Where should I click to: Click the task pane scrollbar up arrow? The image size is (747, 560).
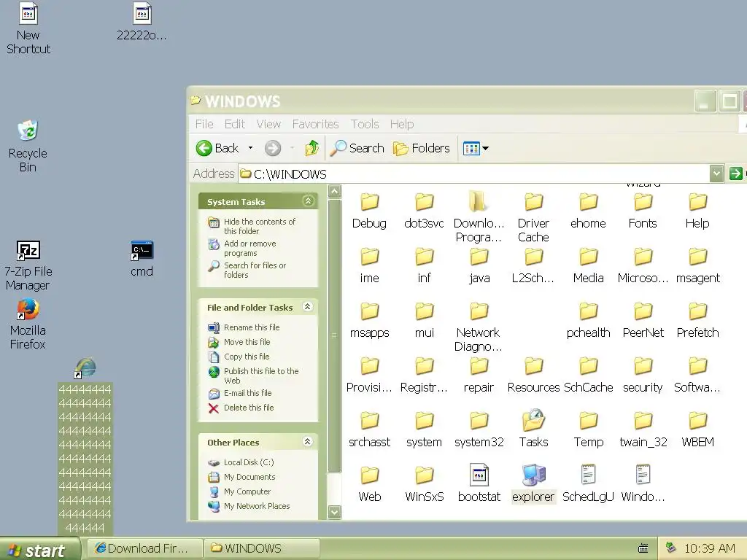(x=334, y=192)
